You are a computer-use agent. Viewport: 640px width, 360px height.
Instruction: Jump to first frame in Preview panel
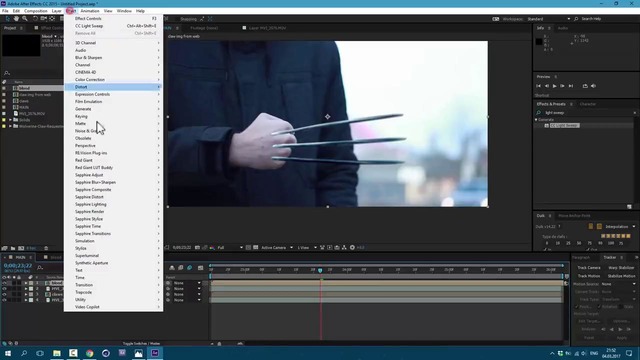538,86
